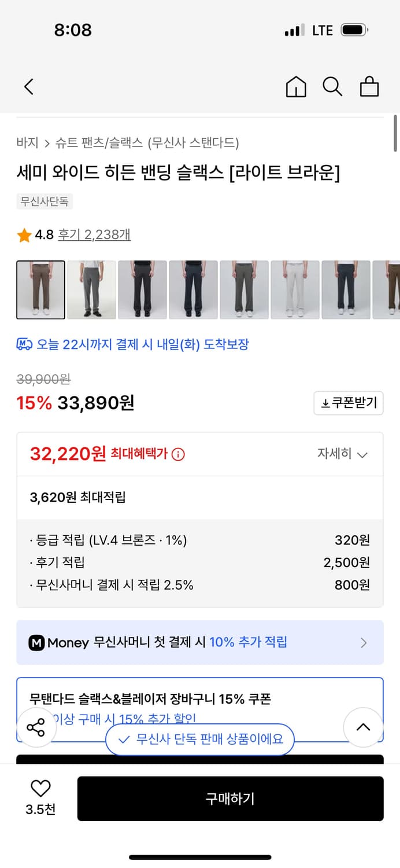Tap the scroll-to-top chevron button

[363, 727]
